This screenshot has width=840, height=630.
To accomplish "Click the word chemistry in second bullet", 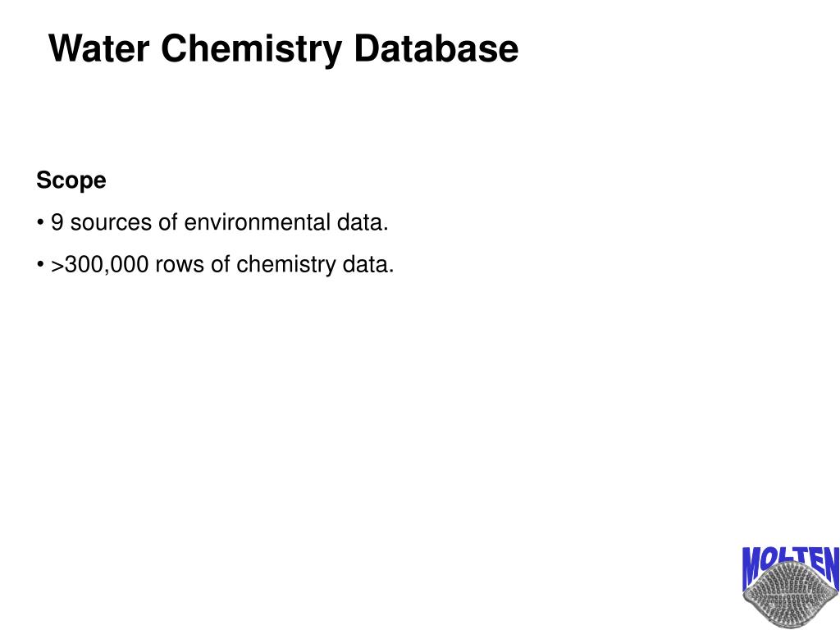I will [286, 266].
